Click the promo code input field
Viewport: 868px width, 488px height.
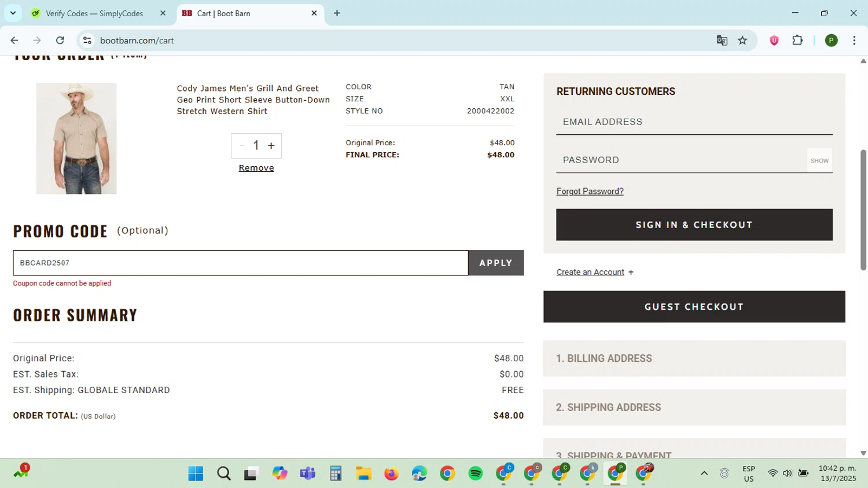click(241, 263)
